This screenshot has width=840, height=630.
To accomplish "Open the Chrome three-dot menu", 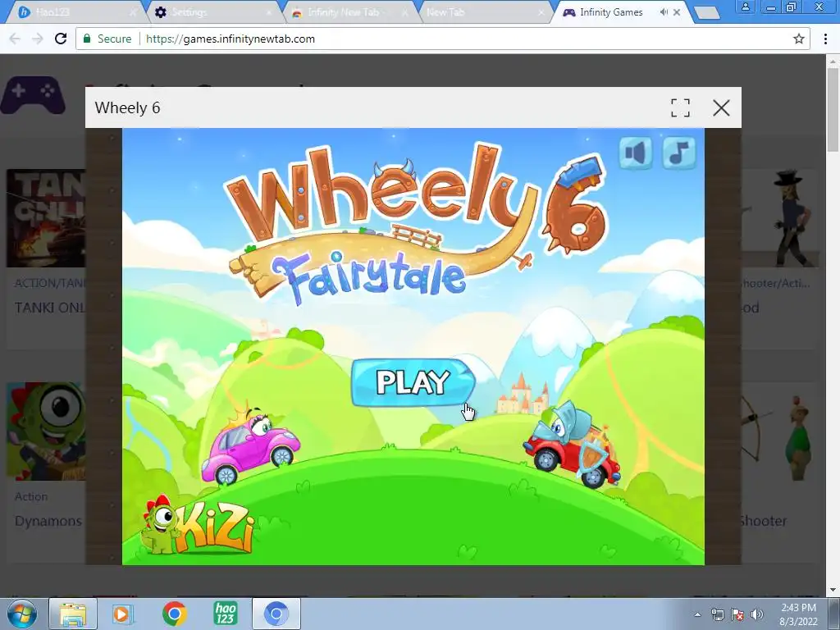I will click(x=825, y=39).
